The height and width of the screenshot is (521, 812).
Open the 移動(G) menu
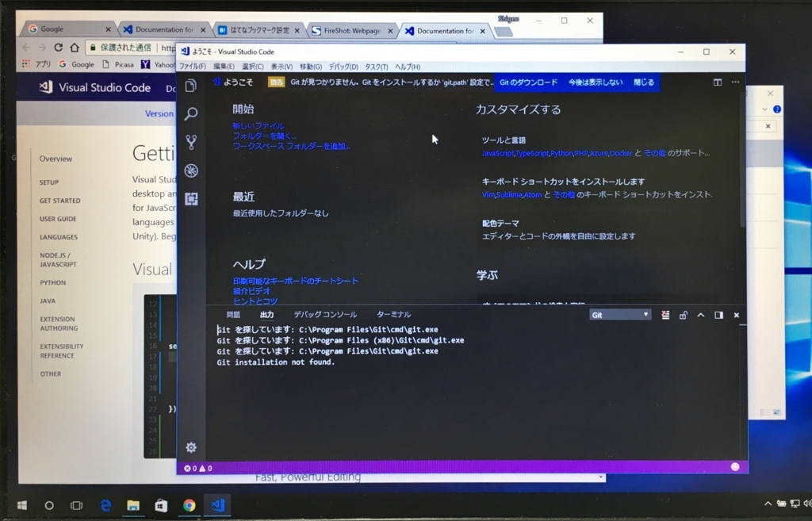click(x=311, y=67)
